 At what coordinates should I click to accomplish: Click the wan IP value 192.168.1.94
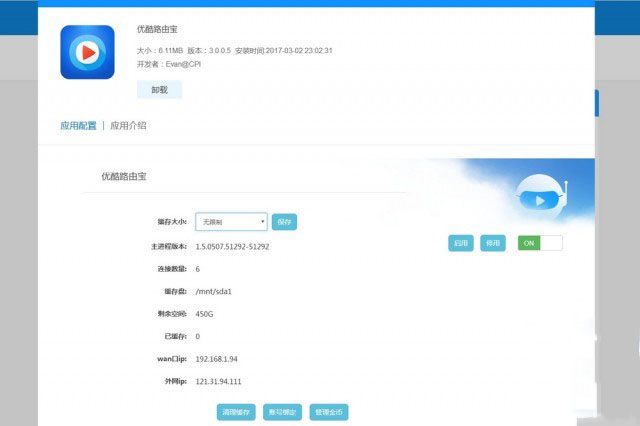216,359
